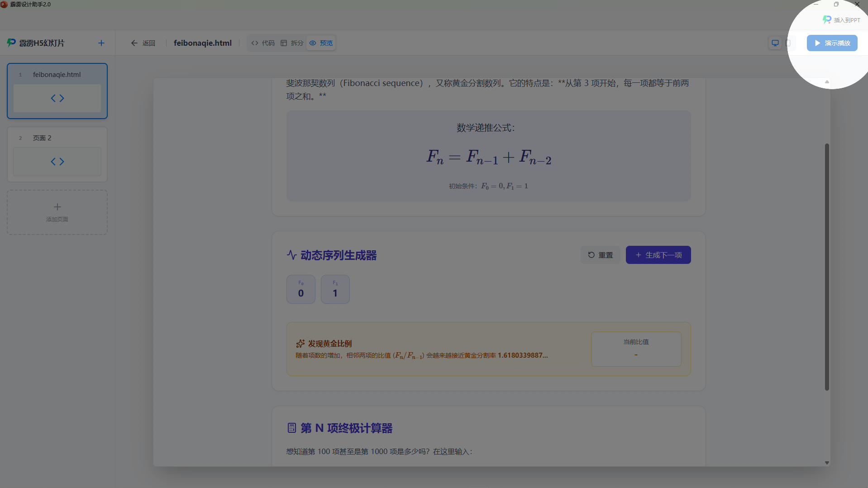Click the code icon in feibonaqie.html thumbnail
868x488 pixels.
(x=57, y=98)
